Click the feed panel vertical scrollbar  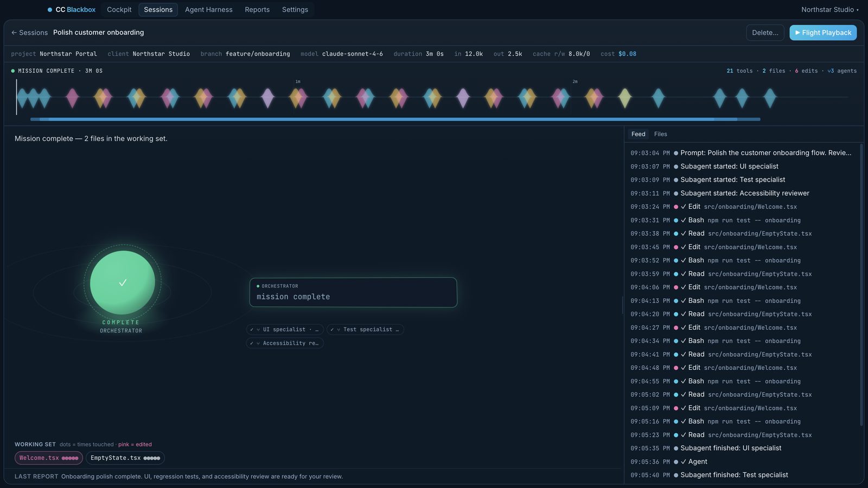(x=861, y=285)
